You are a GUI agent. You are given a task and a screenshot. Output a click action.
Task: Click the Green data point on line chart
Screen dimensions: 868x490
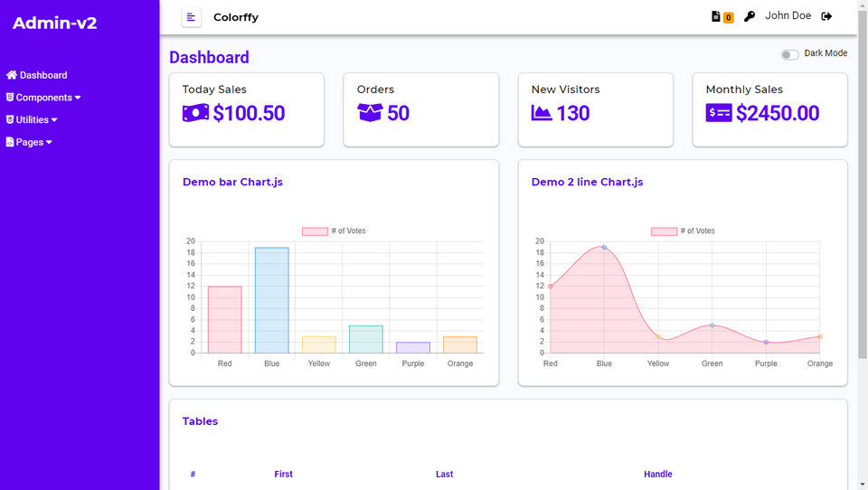point(712,325)
